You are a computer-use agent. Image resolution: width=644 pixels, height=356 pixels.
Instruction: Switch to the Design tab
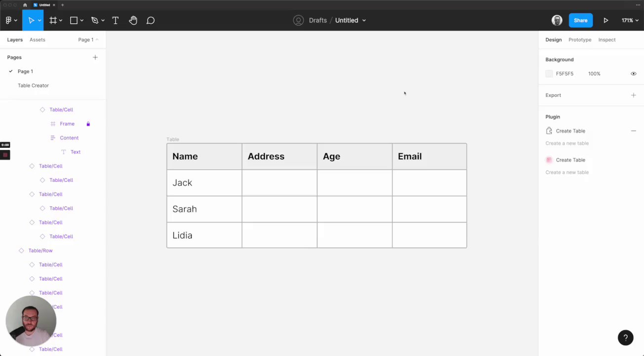click(554, 40)
